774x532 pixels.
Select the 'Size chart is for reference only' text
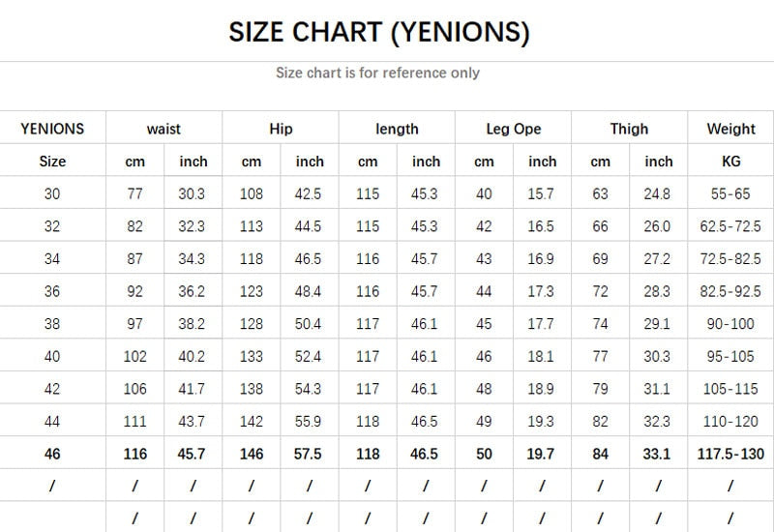pos(377,73)
